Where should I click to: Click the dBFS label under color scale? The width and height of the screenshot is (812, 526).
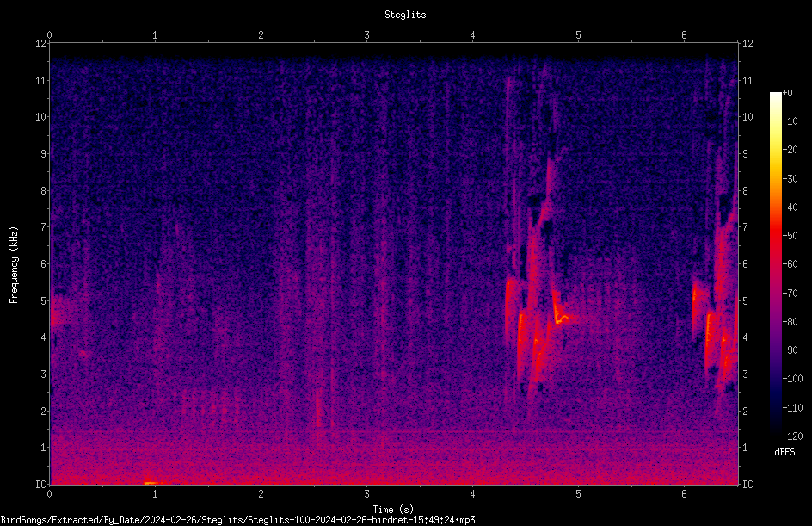(784, 452)
